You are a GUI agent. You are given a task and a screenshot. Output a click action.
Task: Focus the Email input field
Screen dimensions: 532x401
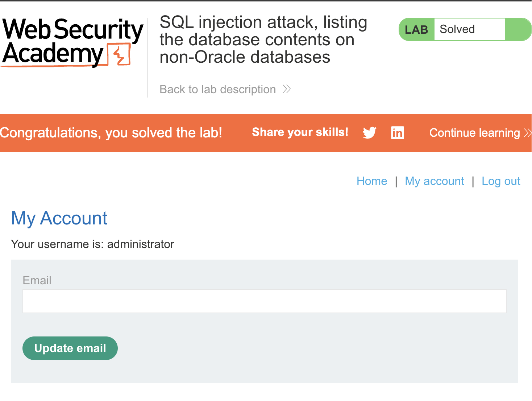pos(265,301)
